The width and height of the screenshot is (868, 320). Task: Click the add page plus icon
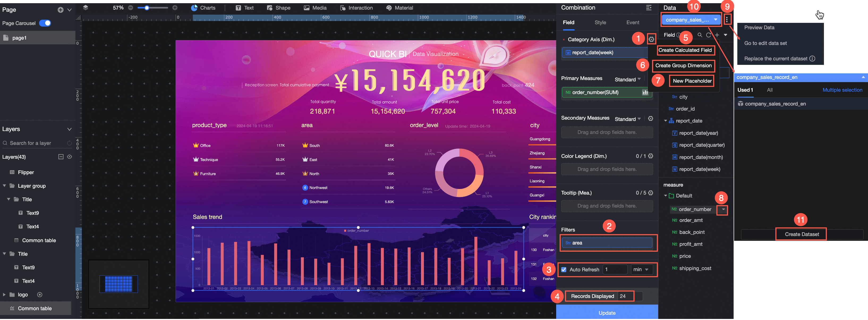[x=60, y=10]
